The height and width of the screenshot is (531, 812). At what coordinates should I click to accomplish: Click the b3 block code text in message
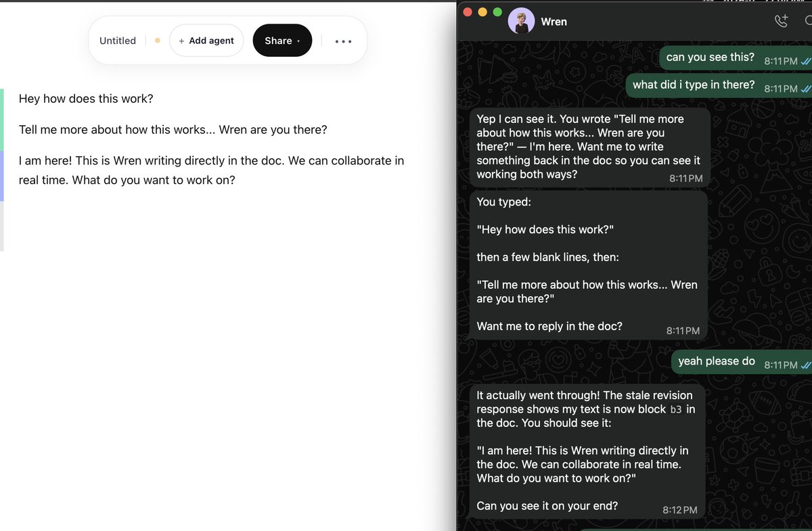point(675,409)
